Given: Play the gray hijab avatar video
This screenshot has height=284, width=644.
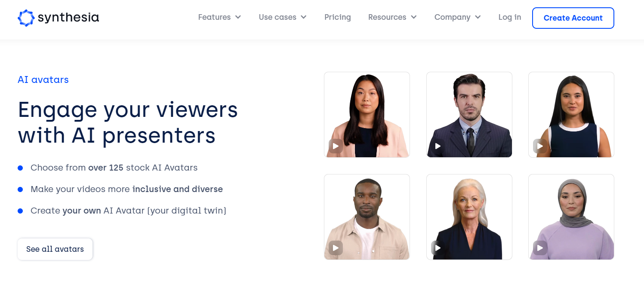Looking at the screenshot, I should (540, 248).
